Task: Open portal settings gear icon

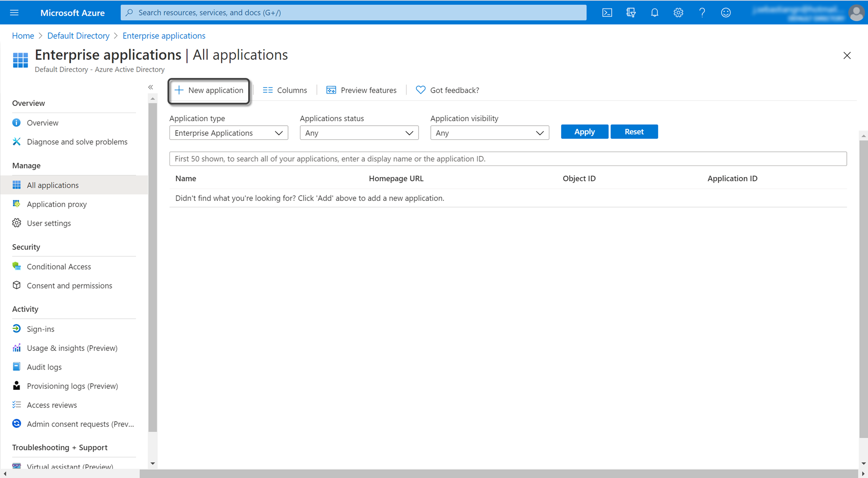Action: (x=678, y=13)
